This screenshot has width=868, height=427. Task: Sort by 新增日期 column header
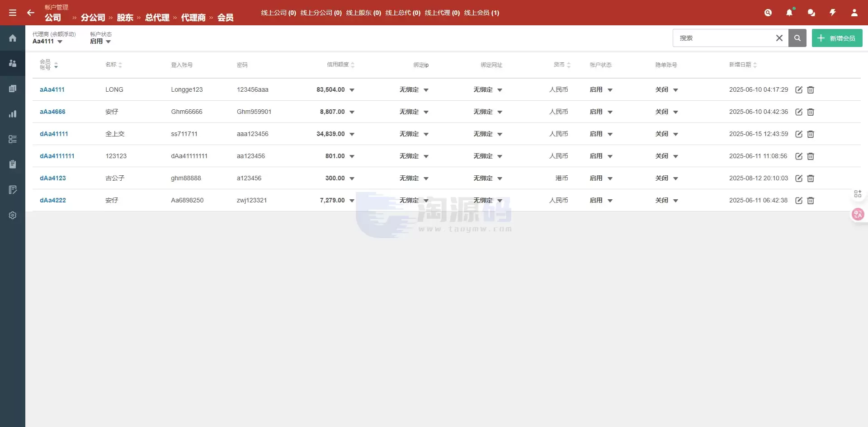pyautogui.click(x=743, y=65)
